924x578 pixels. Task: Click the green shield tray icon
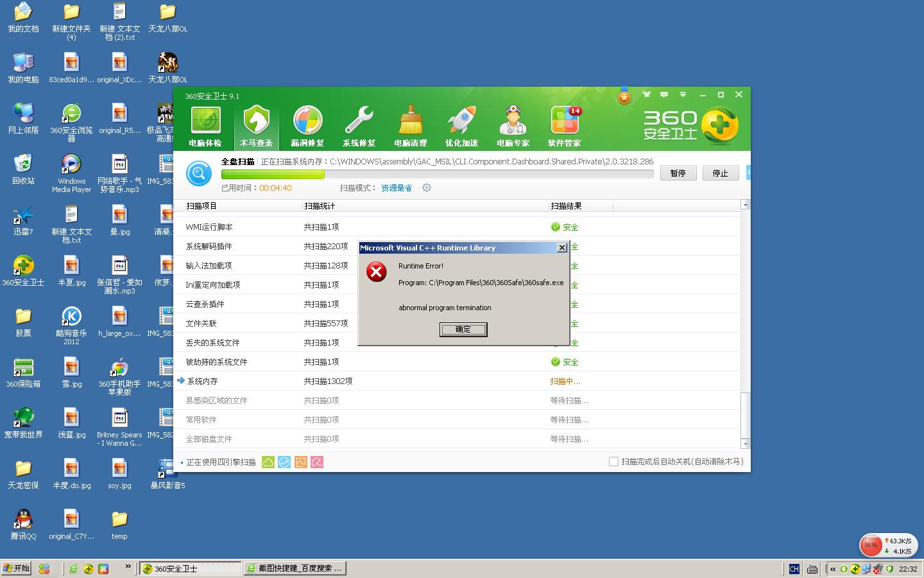[889, 569]
